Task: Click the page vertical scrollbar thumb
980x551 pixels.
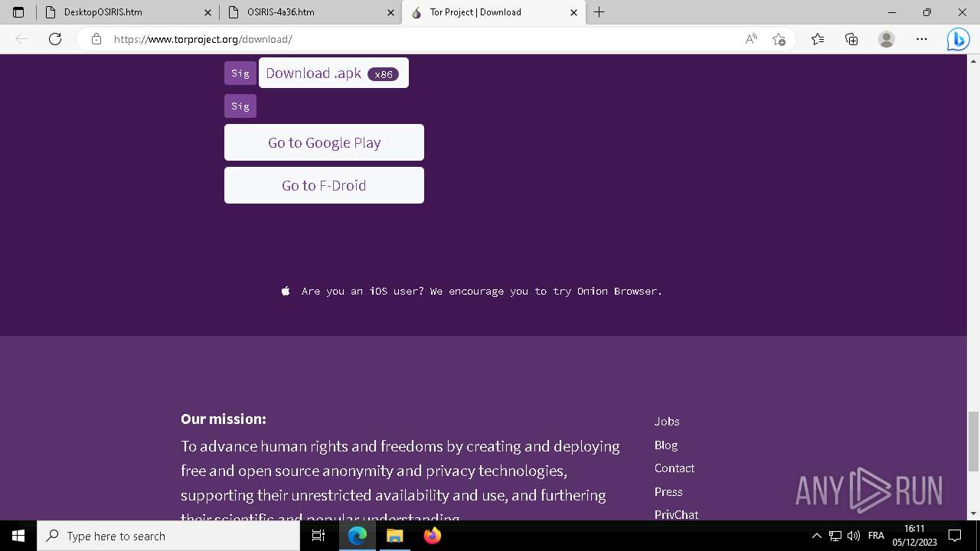Action: [973, 441]
